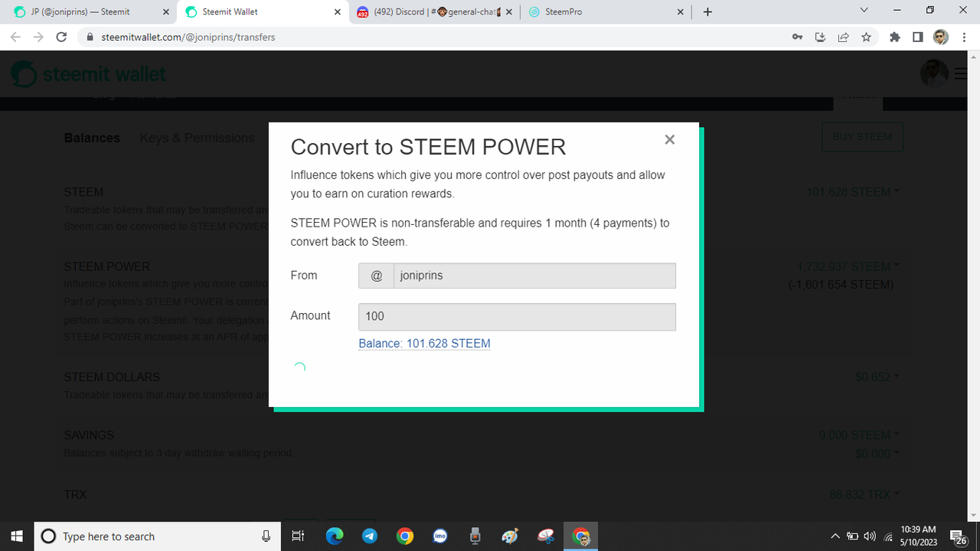View site information lock icon
Viewport: 980px width, 551px height.
coord(90,37)
